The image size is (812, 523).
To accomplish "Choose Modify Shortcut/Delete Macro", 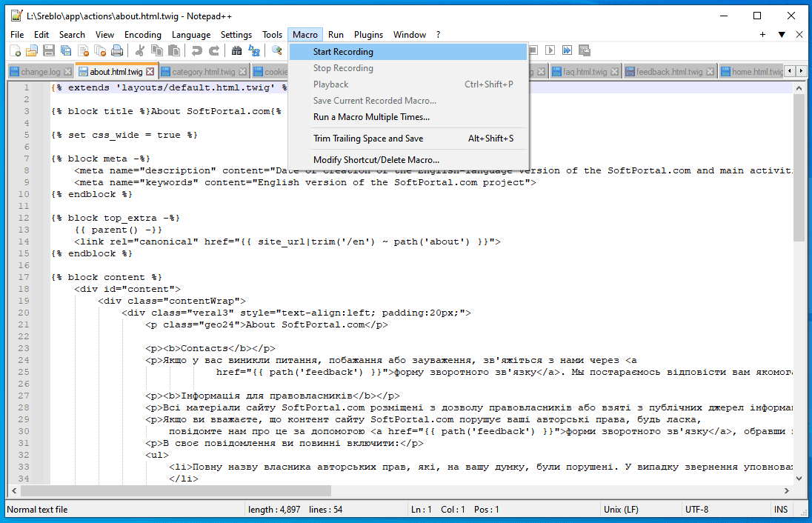I will [408, 160].
